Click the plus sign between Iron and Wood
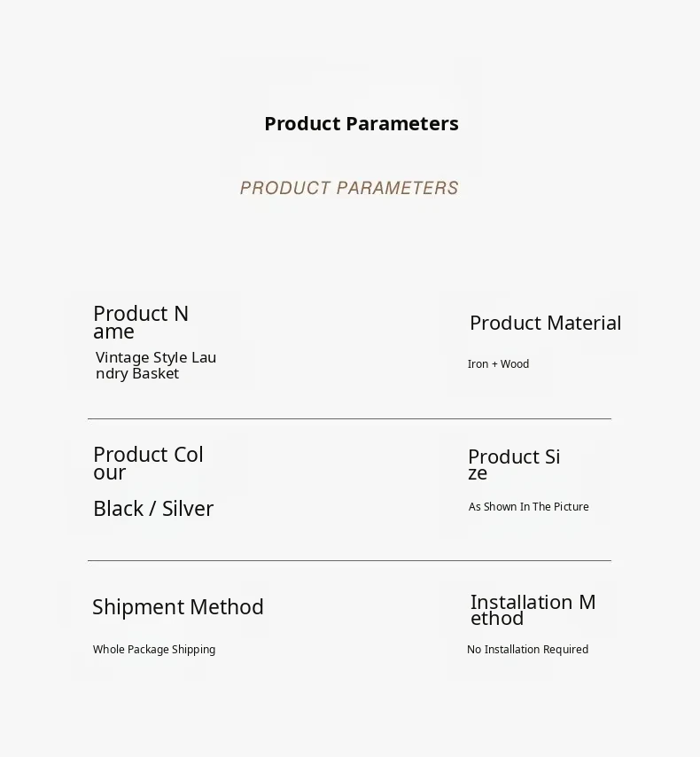The height and width of the screenshot is (757, 700). 494,364
